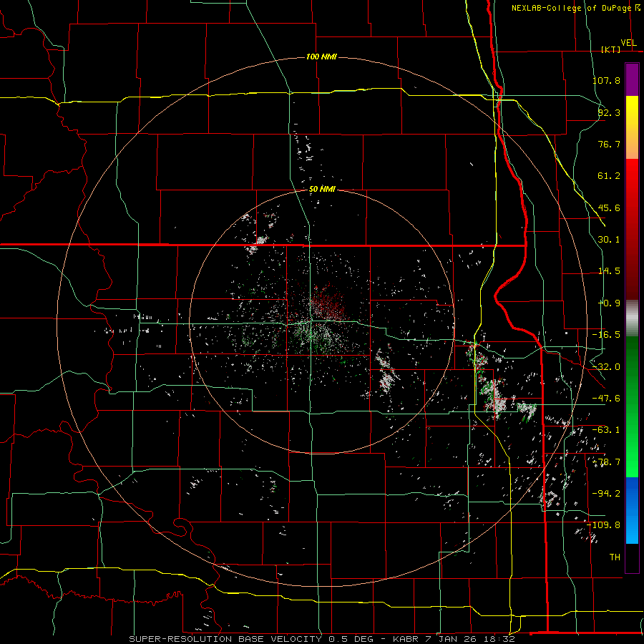644x644 pixels.
Task: Click the NEXLAB-College of DuPage label
Action: [x=571, y=8]
